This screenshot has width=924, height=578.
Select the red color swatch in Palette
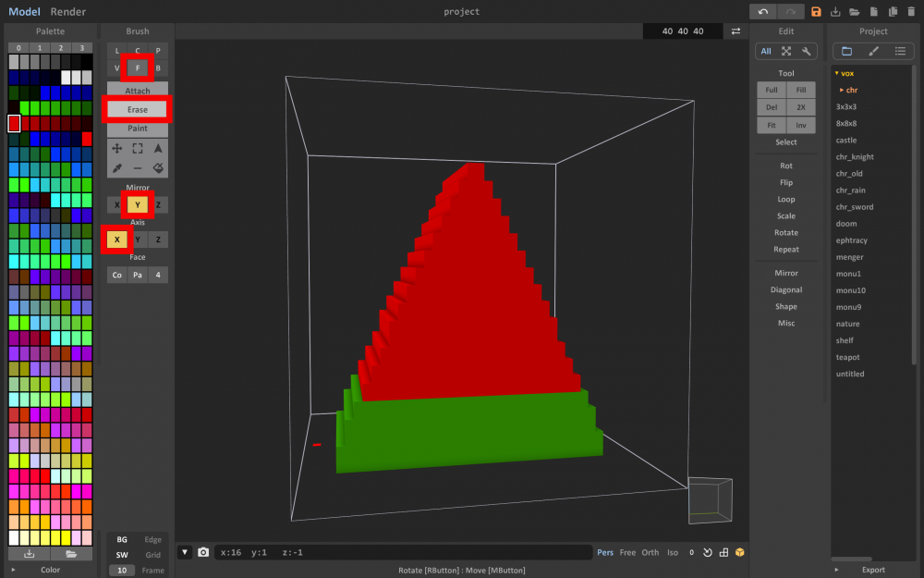[x=14, y=121]
